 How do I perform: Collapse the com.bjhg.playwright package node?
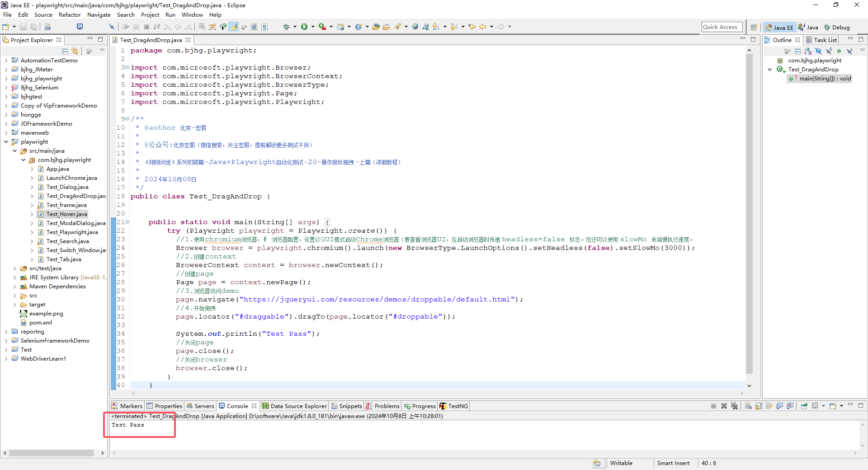[x=24, y=160]
